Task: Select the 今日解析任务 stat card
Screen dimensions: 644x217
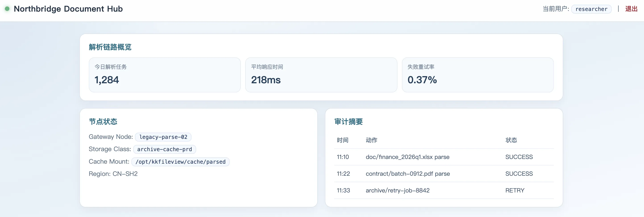Action: [x=164, y=75]
